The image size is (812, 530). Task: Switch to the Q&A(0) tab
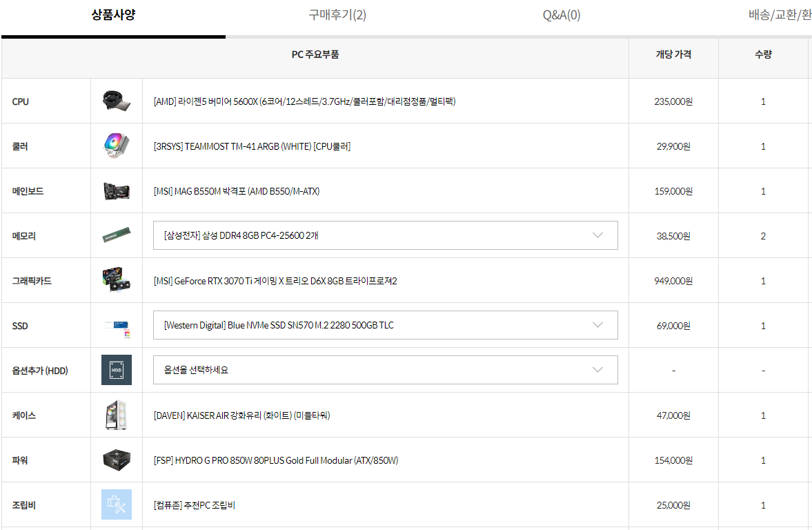pos(562,15)
